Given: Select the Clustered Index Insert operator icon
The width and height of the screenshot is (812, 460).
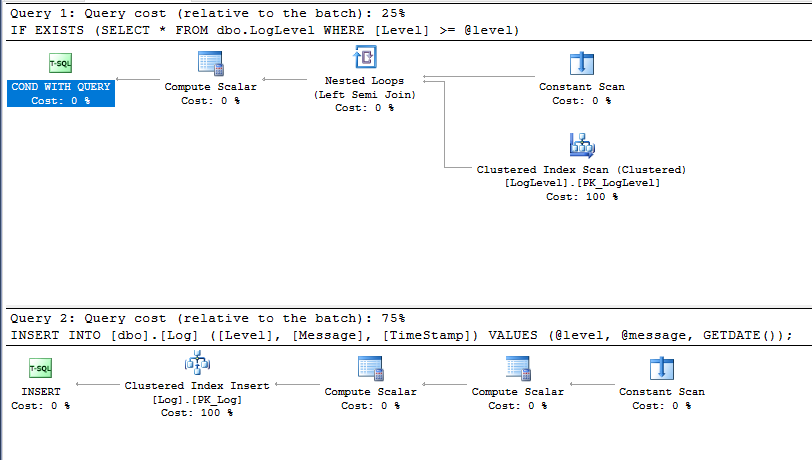Looking at the screenshot, I should pos(197,363).
